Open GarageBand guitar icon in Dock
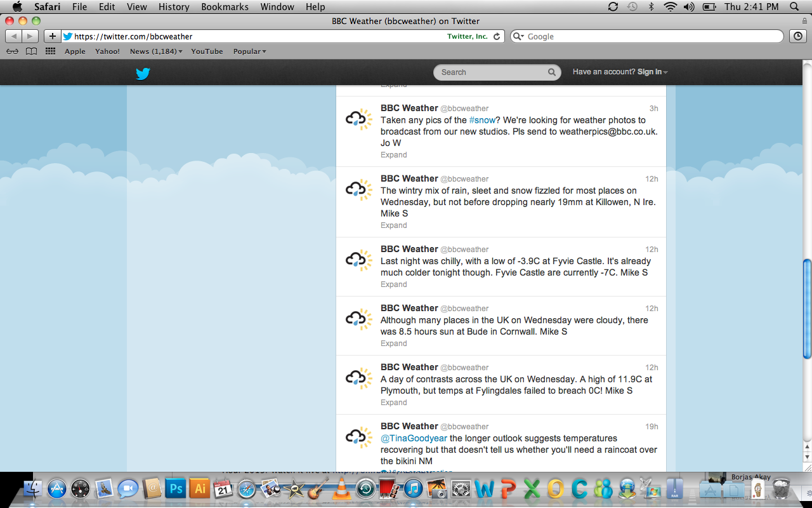Screen dimensions: 812x508 pyautogui.click(x=318, y=488)
